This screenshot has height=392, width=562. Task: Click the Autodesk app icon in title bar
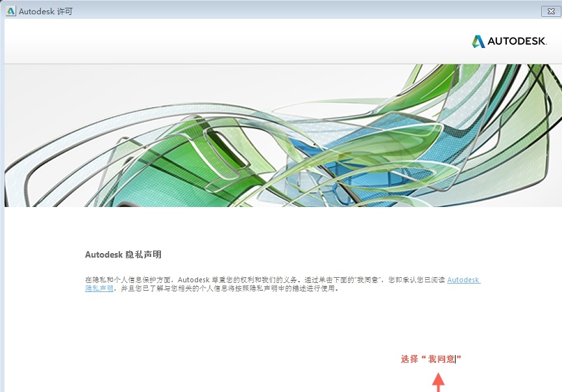pos(11,11)
